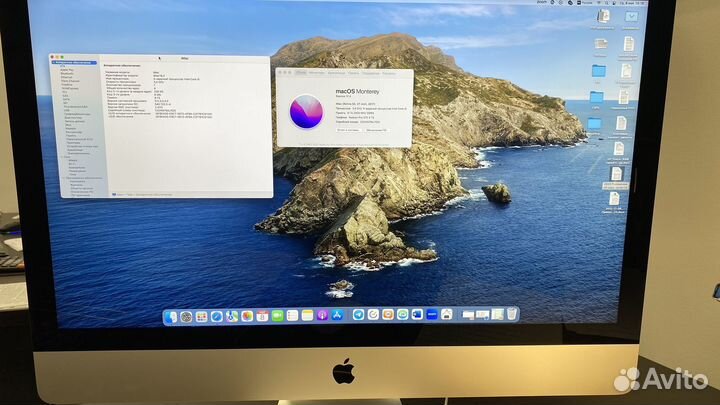Open Telegram in the Dock
720x405 pixels.
[358, 315]
